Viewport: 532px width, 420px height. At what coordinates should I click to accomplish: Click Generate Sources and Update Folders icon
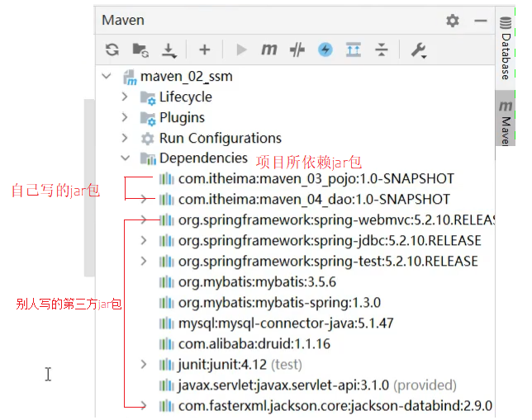pos(140,50)
